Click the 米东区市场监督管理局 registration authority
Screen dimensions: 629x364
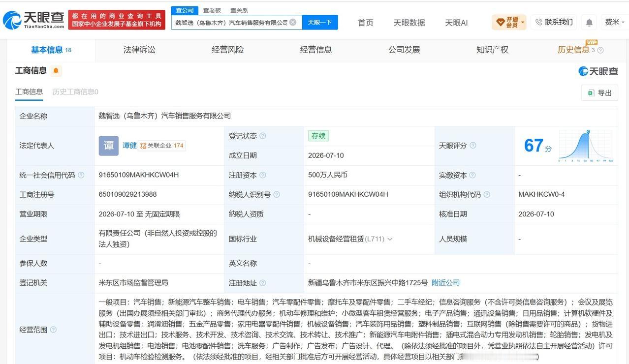tap(133, 283)
